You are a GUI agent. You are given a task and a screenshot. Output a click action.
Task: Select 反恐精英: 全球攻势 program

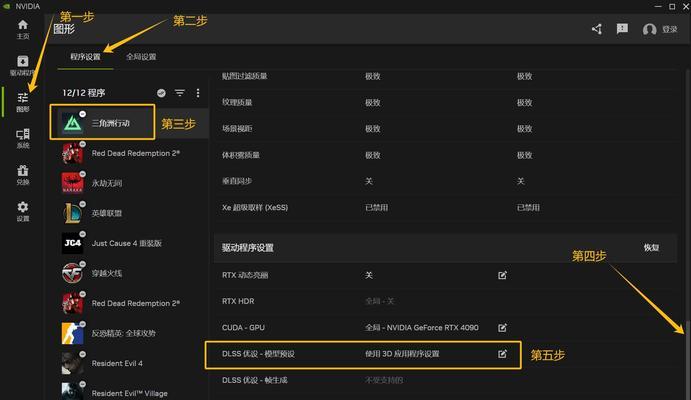(x=132, y=333)
